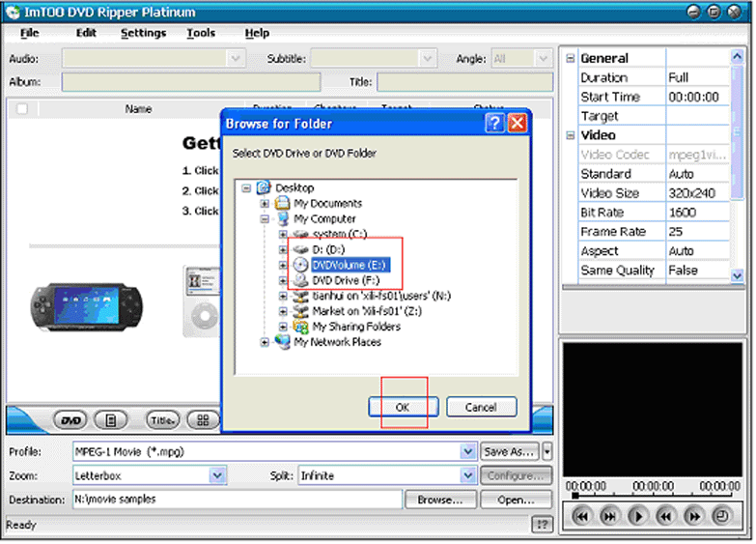Click the help '!?' icon in status bar
This screenshot has width=756, height=544.
coord(543,526)
